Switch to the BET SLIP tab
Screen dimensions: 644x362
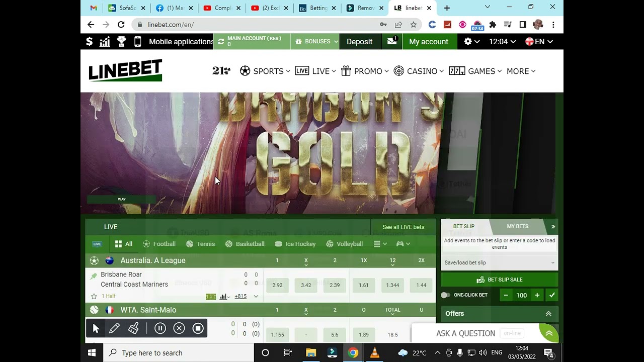tap(464, 227)
